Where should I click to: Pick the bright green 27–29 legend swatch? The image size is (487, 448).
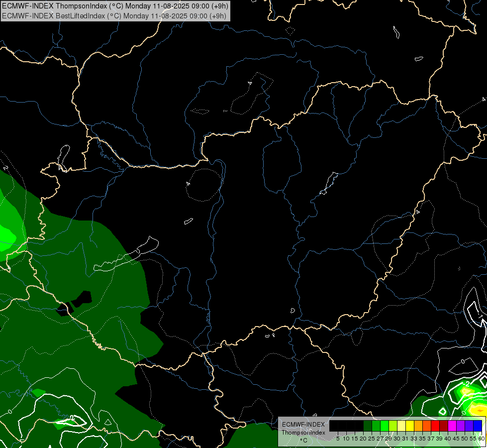pos(385,426)
